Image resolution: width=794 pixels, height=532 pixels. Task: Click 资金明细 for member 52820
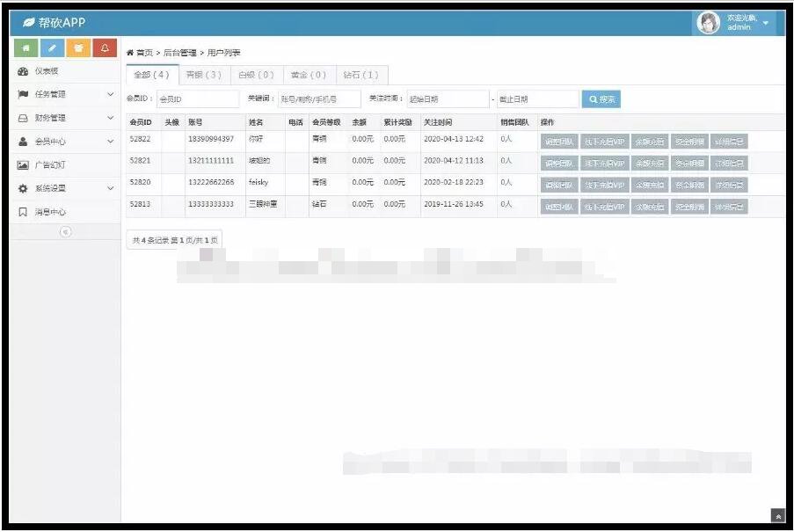point(689,186)
